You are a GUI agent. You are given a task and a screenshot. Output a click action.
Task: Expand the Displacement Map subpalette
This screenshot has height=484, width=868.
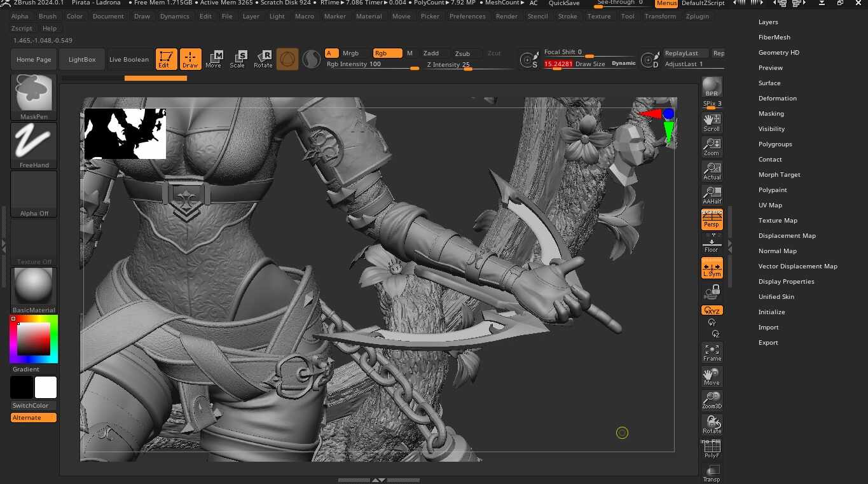787,235
